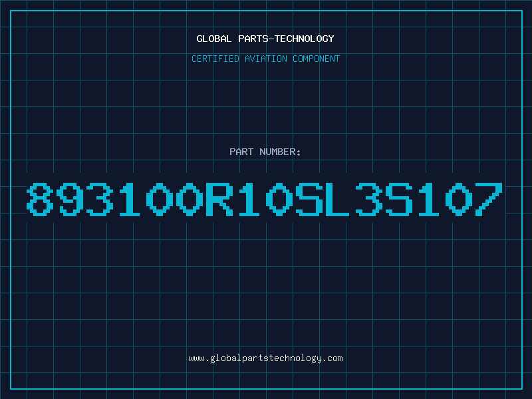
Task: Select the 'CERTIFIED AVIATION COMPONENT' subtitle
Action: [265, 59]
